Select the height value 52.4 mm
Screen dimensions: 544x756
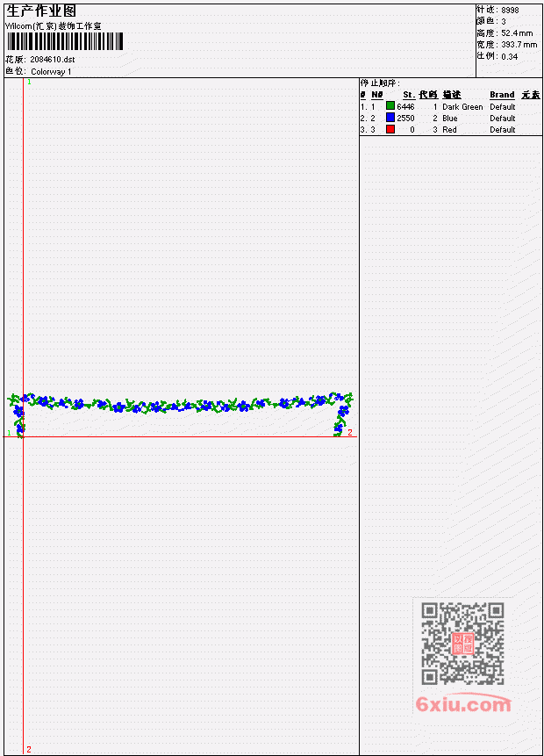tap(517, 33)
